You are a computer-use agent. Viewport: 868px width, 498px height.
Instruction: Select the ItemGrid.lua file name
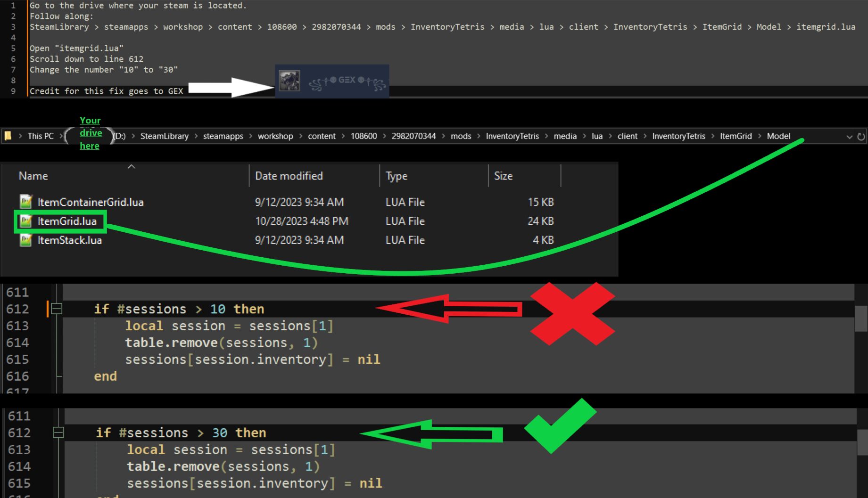coord(67,221)
